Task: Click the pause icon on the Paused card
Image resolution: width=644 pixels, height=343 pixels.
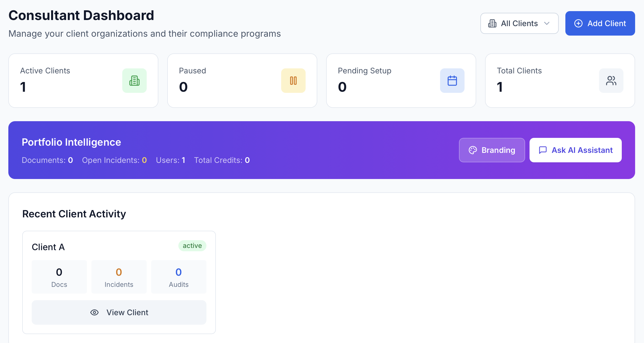Action: 293,81
